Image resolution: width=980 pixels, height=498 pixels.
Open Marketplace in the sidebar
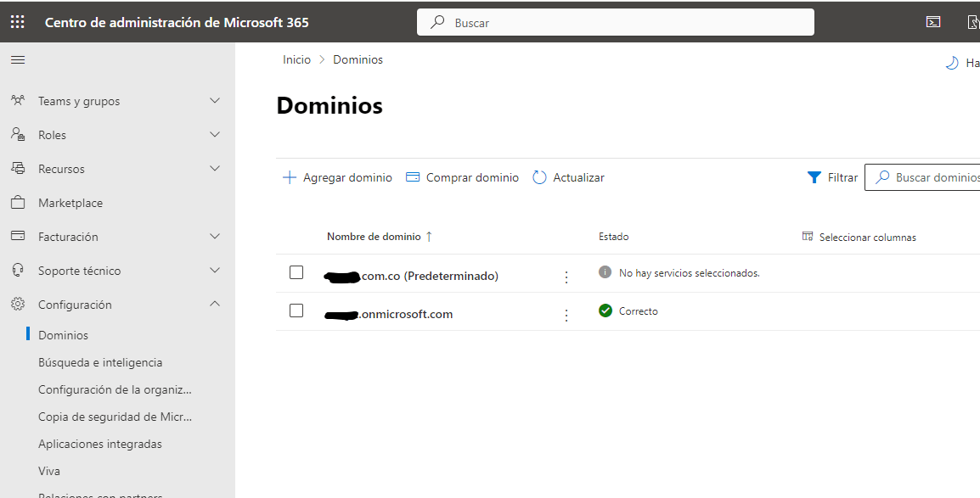tap(70, 203)
